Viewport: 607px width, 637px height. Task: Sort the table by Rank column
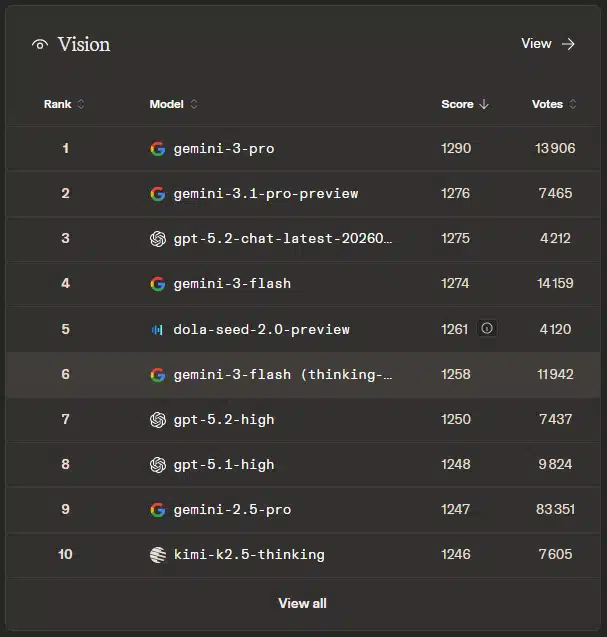point(64,104)
